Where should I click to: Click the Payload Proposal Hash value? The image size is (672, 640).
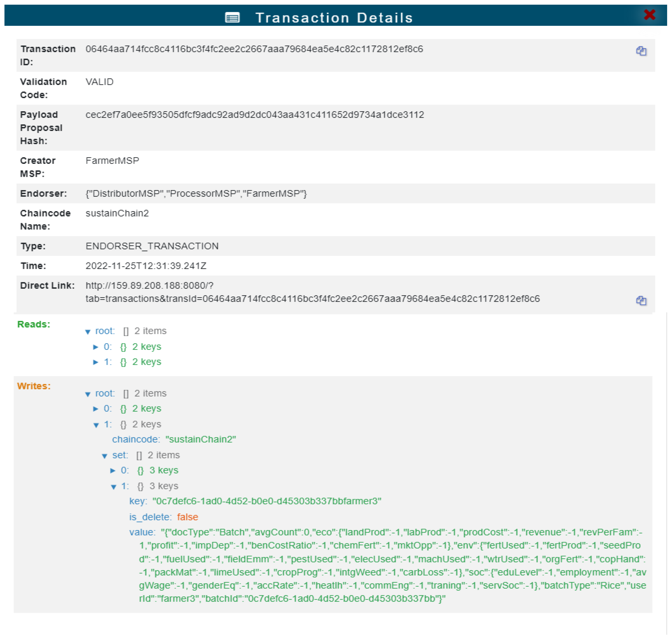click(x=254, y=115)
